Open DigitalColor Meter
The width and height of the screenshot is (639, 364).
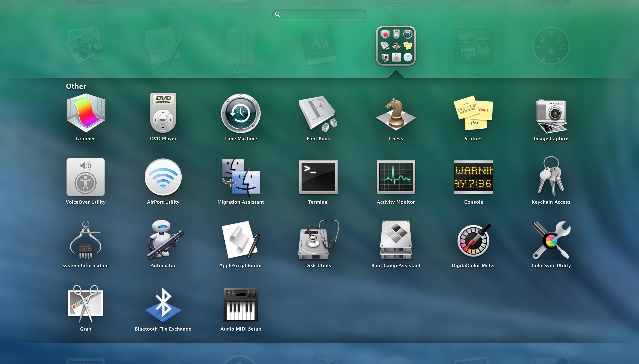tap(473, 241)
